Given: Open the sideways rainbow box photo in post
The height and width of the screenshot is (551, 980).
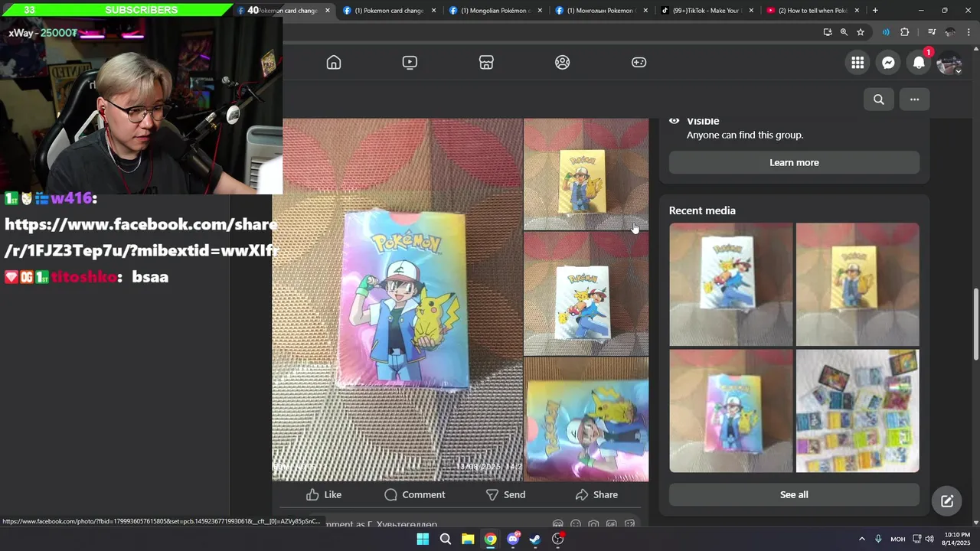Looking at the screenshot, I should point(586,419).
